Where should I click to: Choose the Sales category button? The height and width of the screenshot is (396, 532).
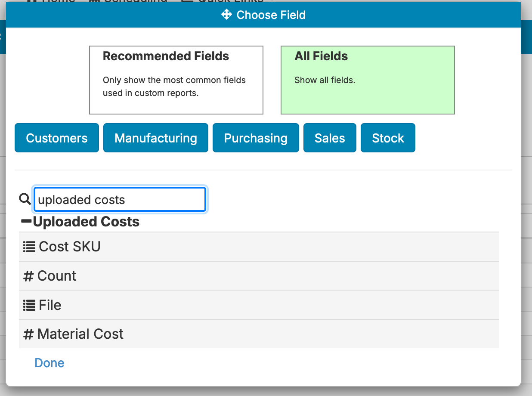(x=330, y=138)
